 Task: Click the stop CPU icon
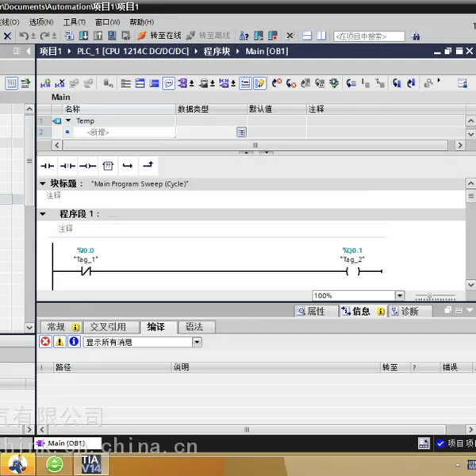pos(273,36)
